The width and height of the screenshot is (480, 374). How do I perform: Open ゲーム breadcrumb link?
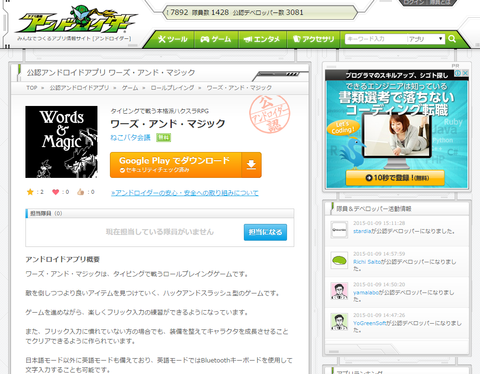(130, 88)
